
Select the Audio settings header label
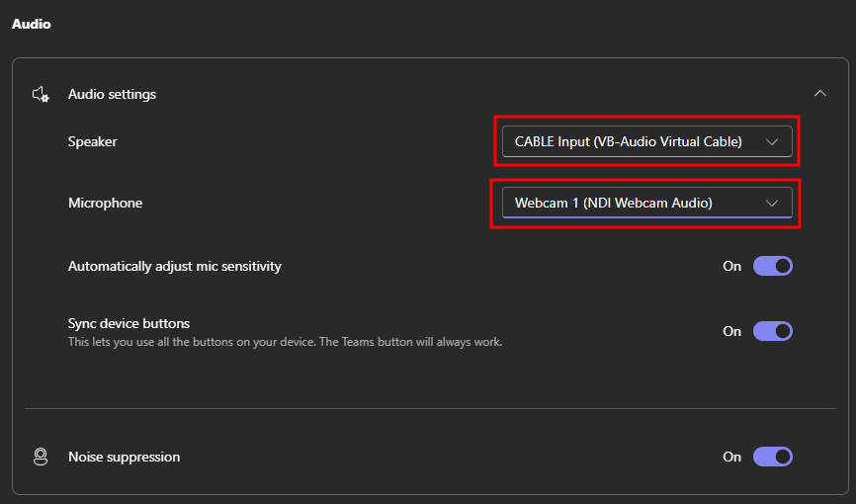[x=112, y=95]
